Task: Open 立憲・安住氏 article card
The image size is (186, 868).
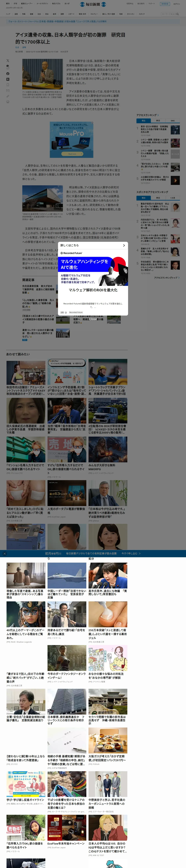Action: point(26,705)
